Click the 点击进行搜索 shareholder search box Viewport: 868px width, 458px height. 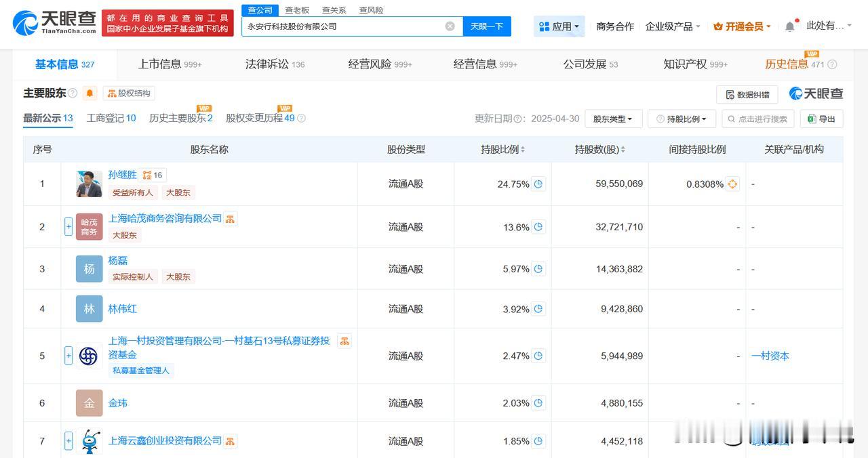point(758,119)
